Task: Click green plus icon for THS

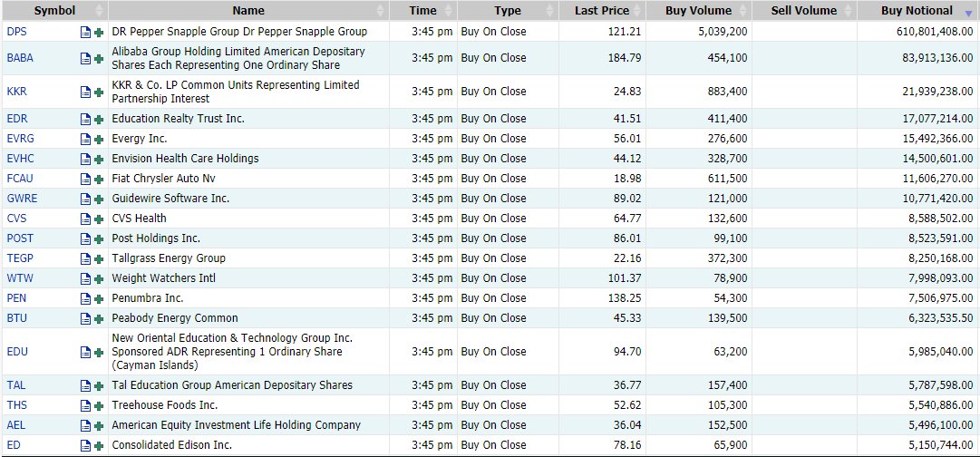Action: (99, 406)
